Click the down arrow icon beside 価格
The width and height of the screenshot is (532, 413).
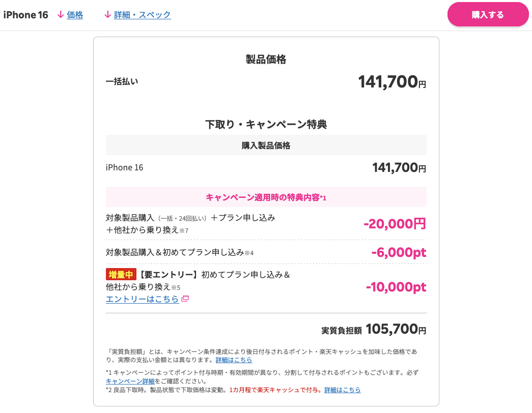[61, 15]
